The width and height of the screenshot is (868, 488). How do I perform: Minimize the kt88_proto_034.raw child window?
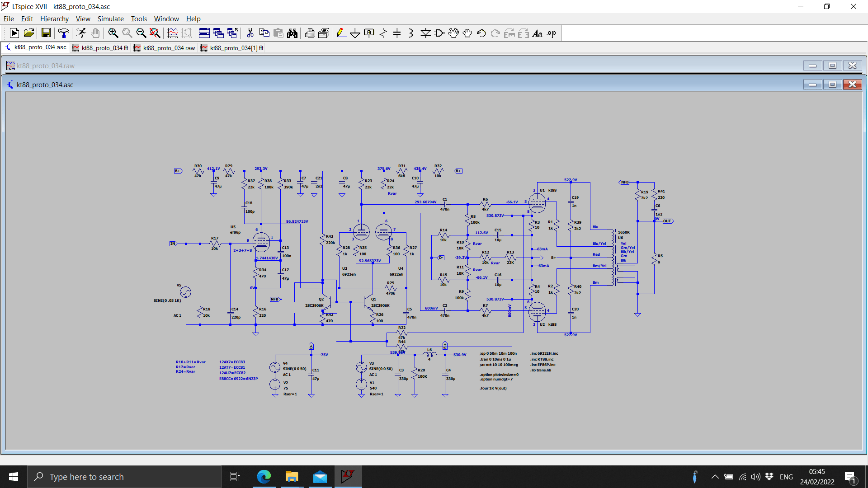coord(812,66)
